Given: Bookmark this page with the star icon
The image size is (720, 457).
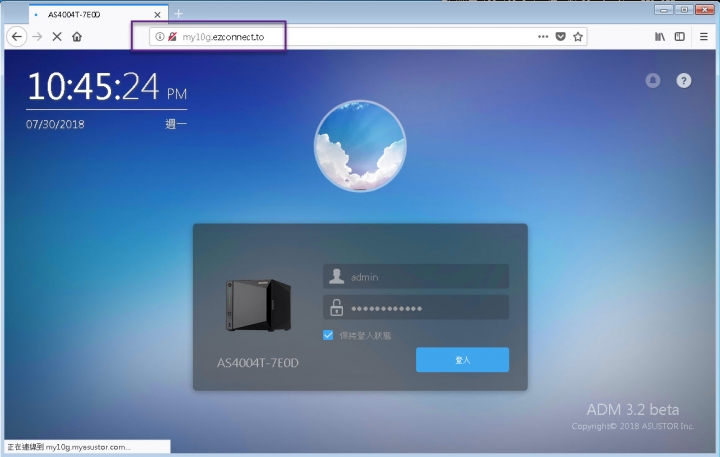Looking at the screenshot, I should (x=578, y=37).
